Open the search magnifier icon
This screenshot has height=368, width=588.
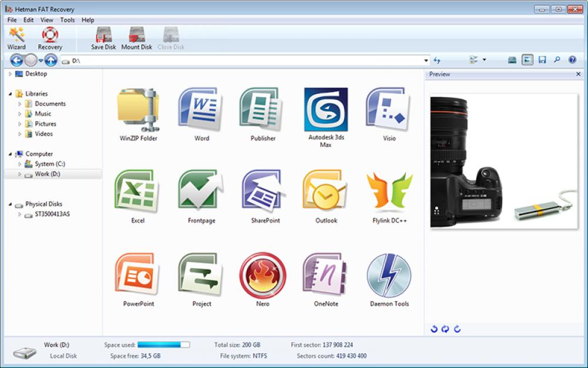(x=557, y=59)
